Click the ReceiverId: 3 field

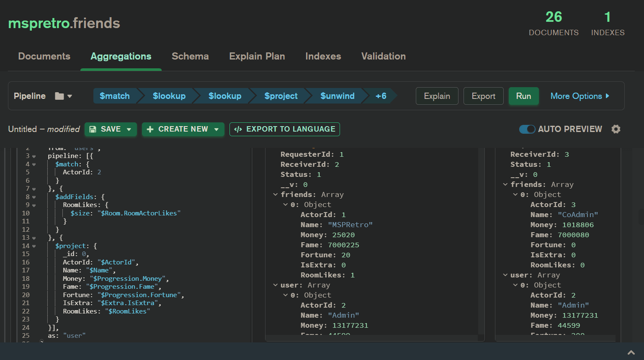pyautogui.click(x=540, y=155)
